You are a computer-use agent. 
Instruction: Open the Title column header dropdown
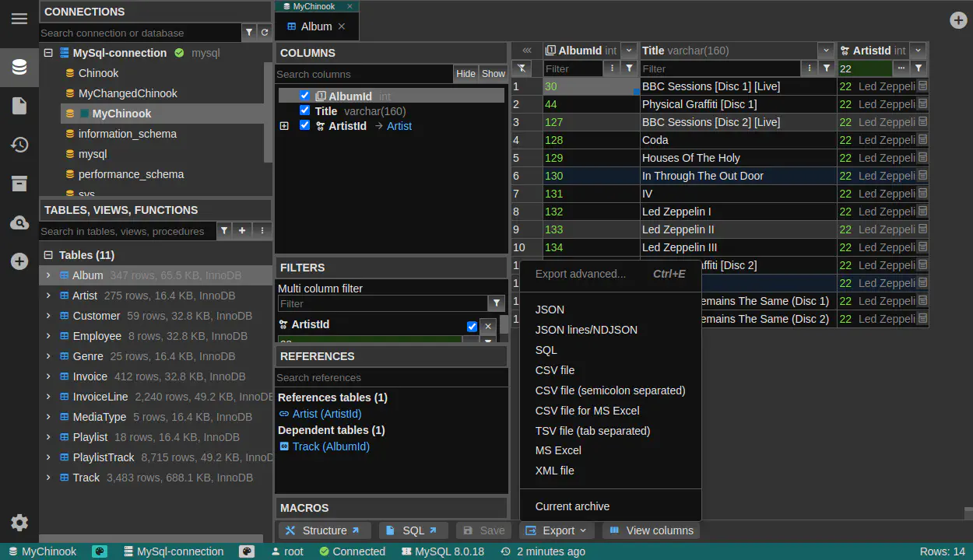tap(825, 51)
